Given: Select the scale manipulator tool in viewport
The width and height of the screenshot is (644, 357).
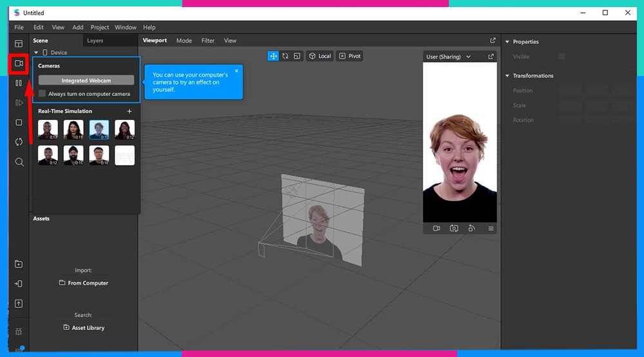Looking at the screenshot, I should 297,56.
